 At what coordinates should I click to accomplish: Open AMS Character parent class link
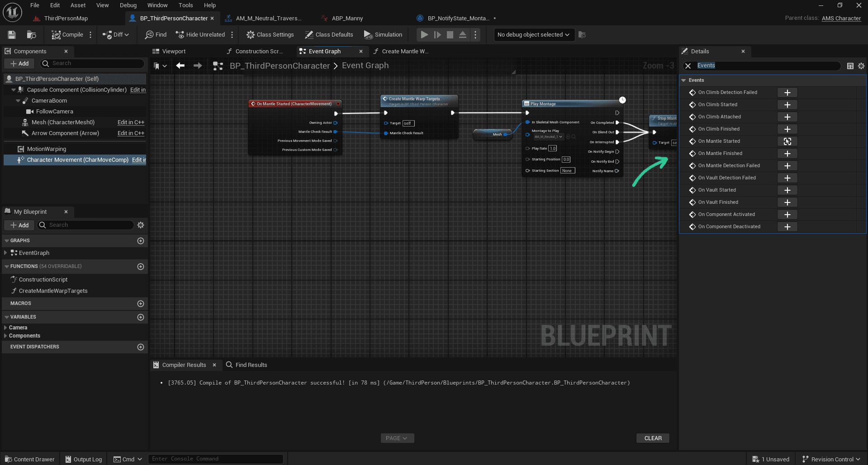841,19
